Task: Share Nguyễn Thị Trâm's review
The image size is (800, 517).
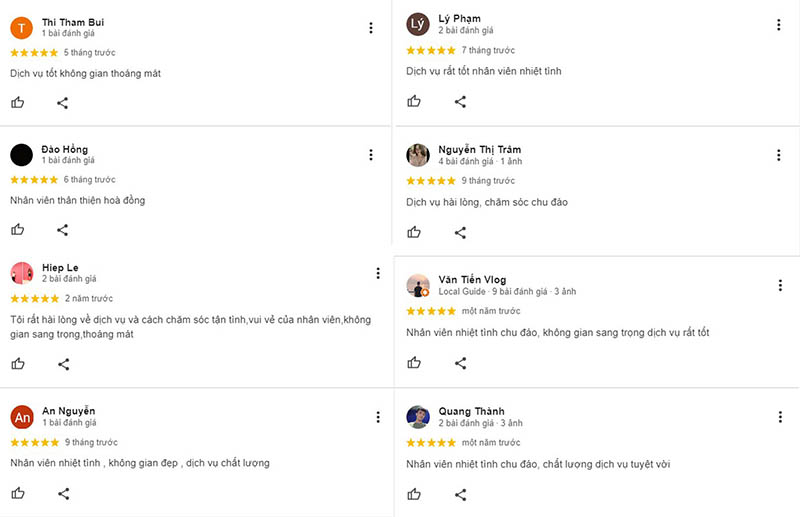Action: tap(460, 233)
